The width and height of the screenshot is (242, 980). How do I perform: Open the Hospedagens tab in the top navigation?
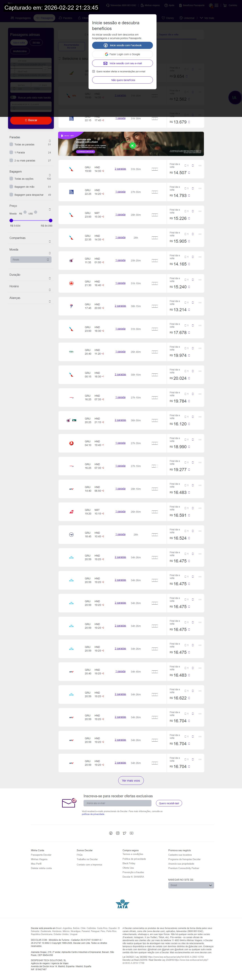click(21, 18)
